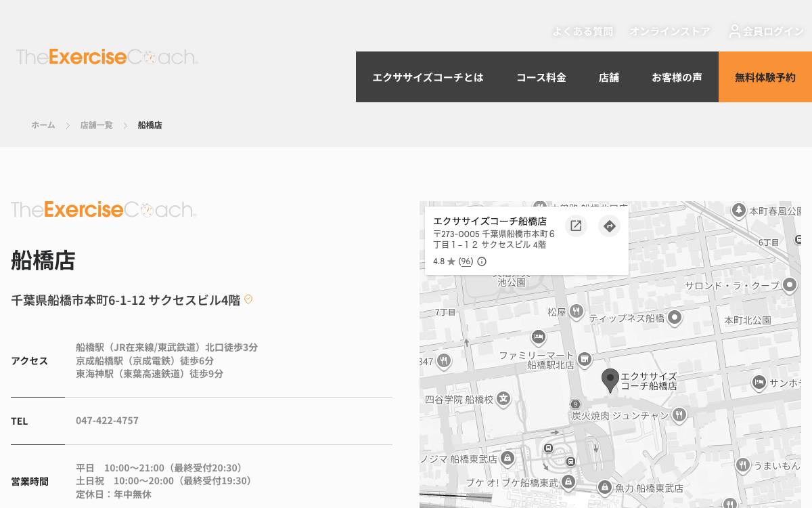812x508 pixels.
Task: Click route 9 road badge on map
Action: [575, 404]
